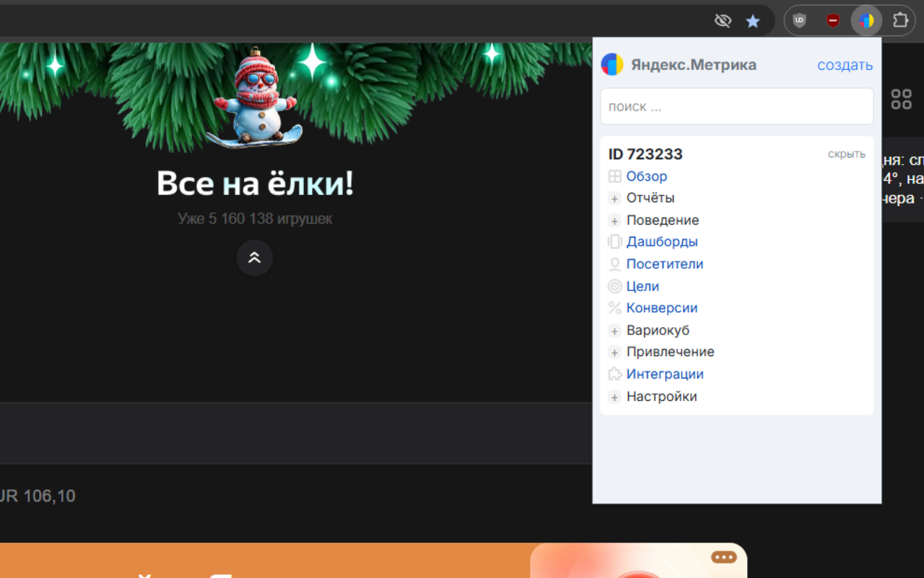Image resolution: width=924 pixels, height=578 pixels.
Task: Click the Yandex.Metrika extension icon in toolbar
Action: coord(866,20)
